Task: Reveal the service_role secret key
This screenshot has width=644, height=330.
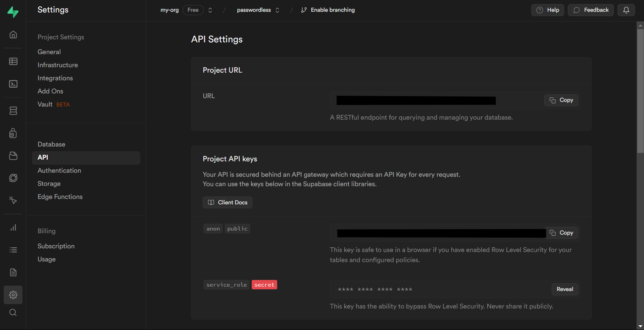Action: coord(565,289)
